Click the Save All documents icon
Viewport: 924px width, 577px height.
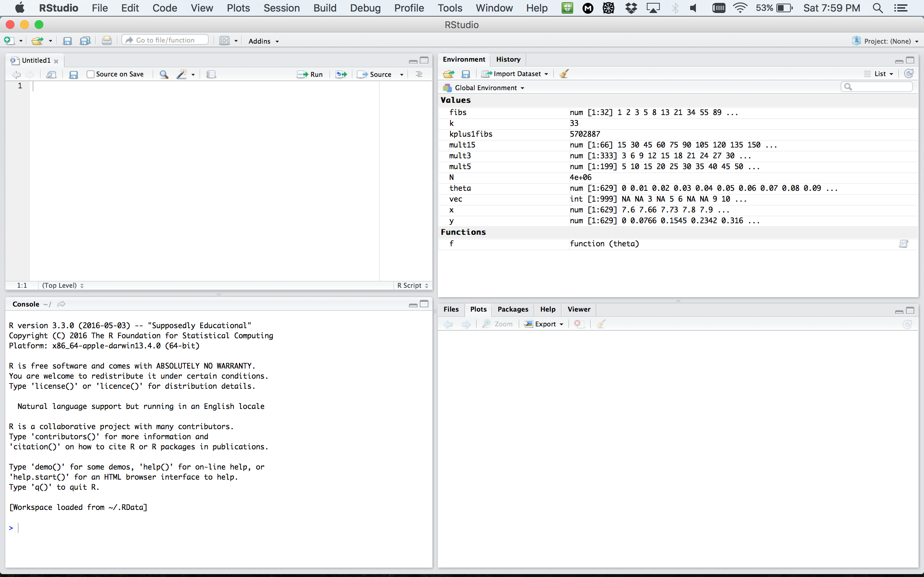85,41
